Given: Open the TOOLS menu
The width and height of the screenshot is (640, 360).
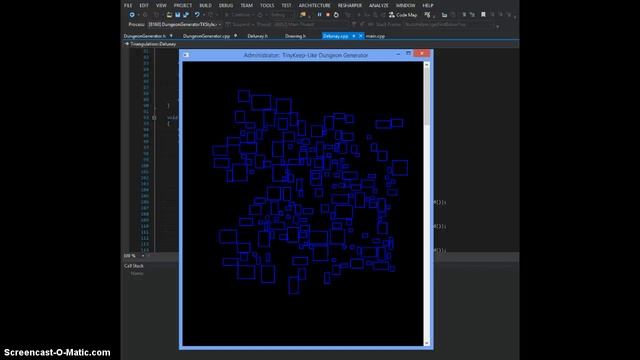Looking at the screenshot, I should tap(267, 5).
